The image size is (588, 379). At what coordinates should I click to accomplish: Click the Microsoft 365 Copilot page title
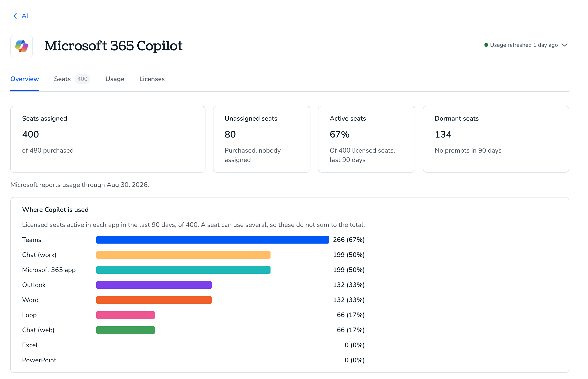(113, 46)
